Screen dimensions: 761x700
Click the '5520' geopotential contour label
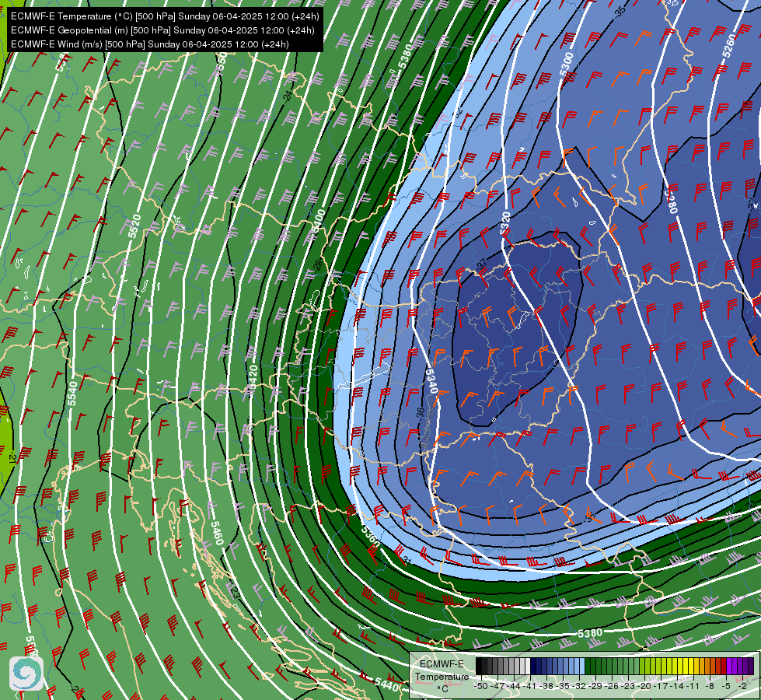click(134, 226)
